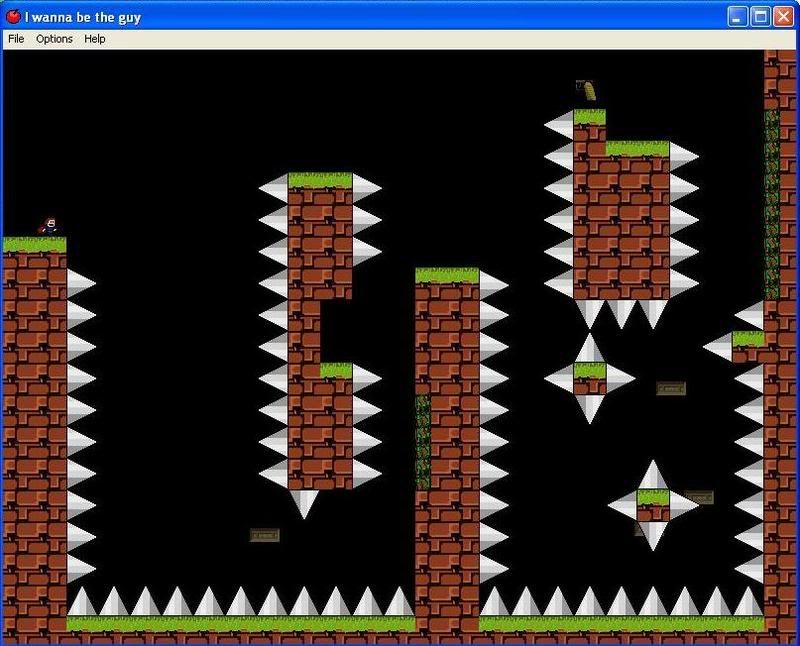
Task: Click the red apple title bar icon
Action: [x=13, y=16]
